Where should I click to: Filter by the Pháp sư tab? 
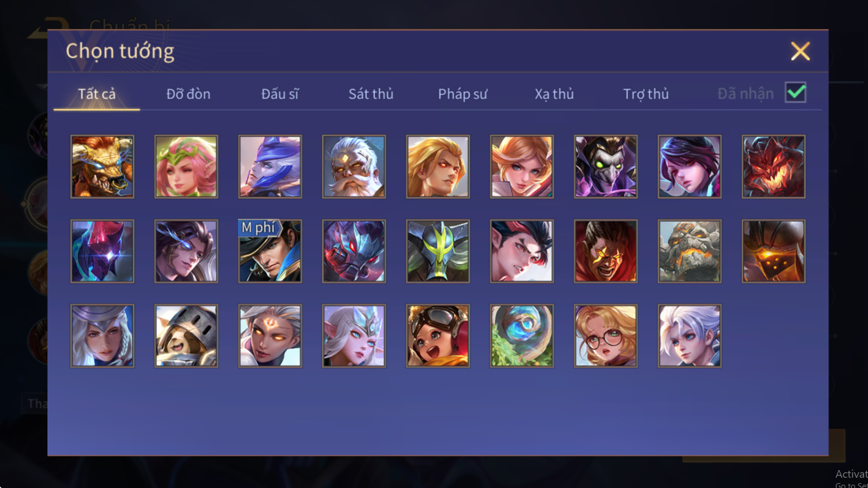click(x=463, y=94)
